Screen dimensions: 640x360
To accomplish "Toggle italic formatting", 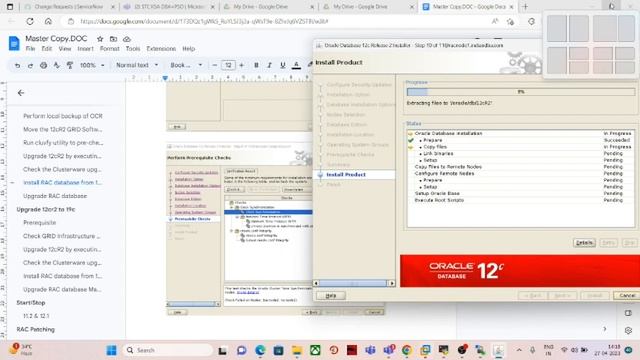I will click(269, 65).
